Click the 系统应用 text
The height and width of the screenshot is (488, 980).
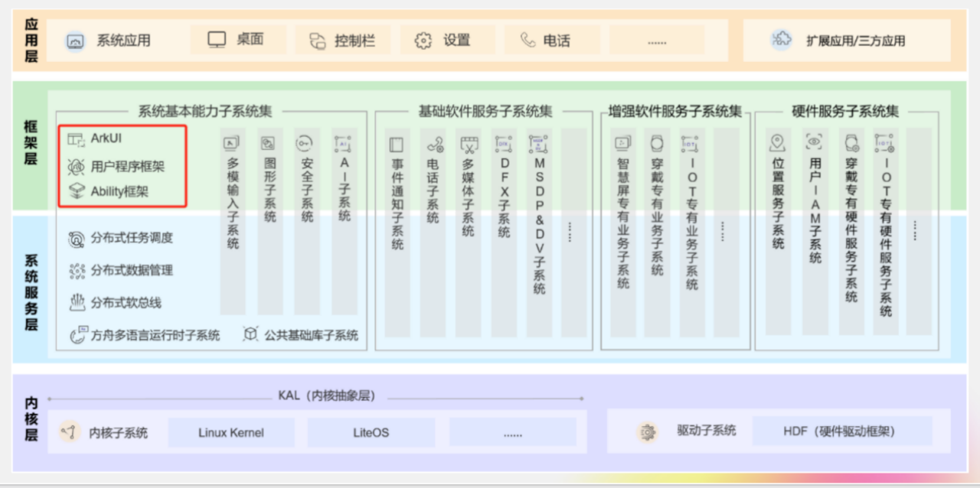pos(123,41)
